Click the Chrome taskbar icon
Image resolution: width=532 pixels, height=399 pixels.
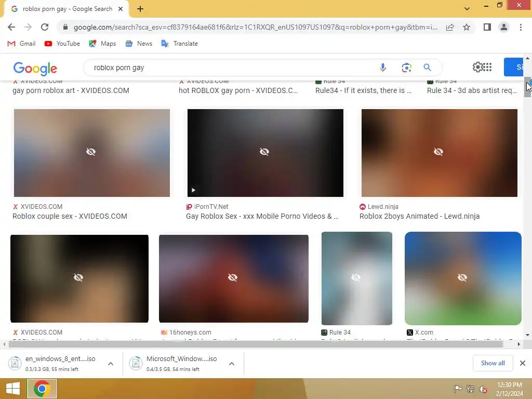click(x=42, y=389)
